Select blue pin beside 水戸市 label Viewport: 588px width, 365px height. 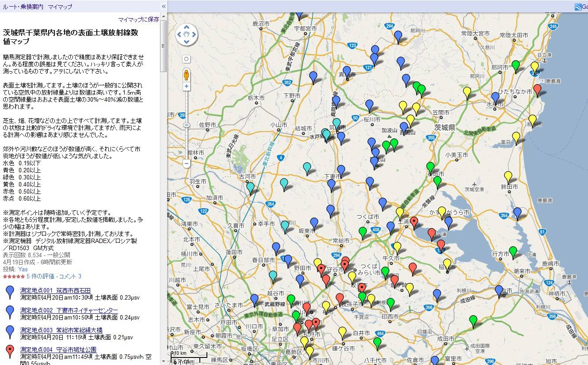pos(495,98)
